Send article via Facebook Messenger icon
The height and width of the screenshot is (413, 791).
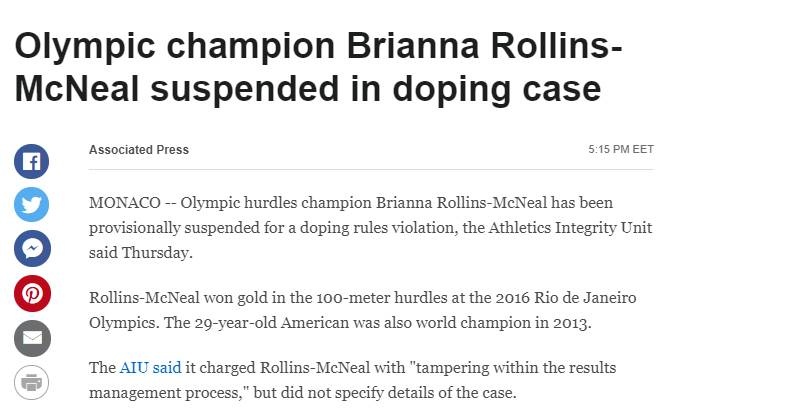pyautogui.click(x=32, y=248)
